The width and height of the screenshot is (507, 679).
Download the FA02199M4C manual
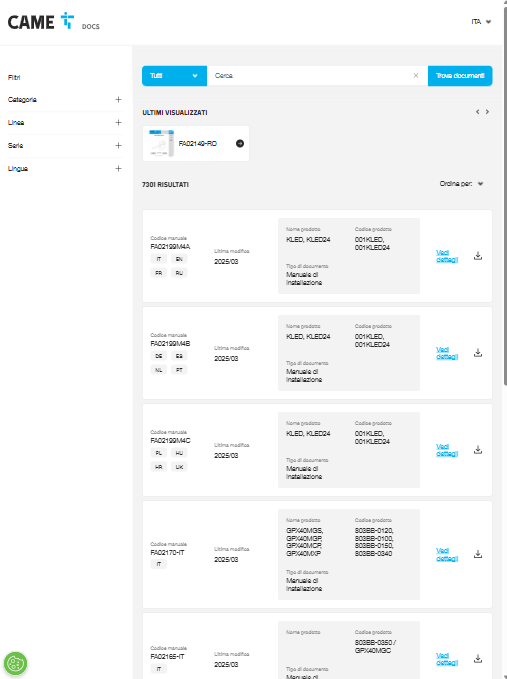click(x=478, y=450)
